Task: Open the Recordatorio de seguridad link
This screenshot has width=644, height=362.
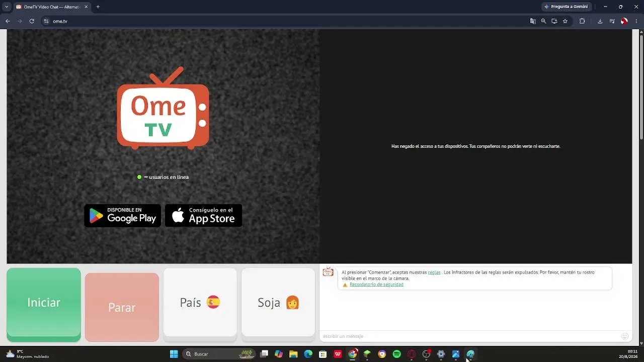Action: [x=376, y=285]
